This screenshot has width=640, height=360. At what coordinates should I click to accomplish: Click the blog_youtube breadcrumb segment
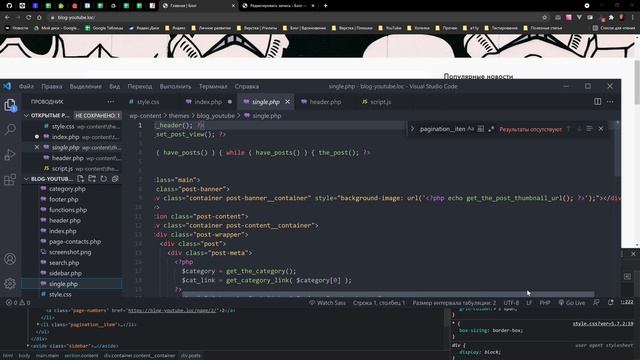216,116
